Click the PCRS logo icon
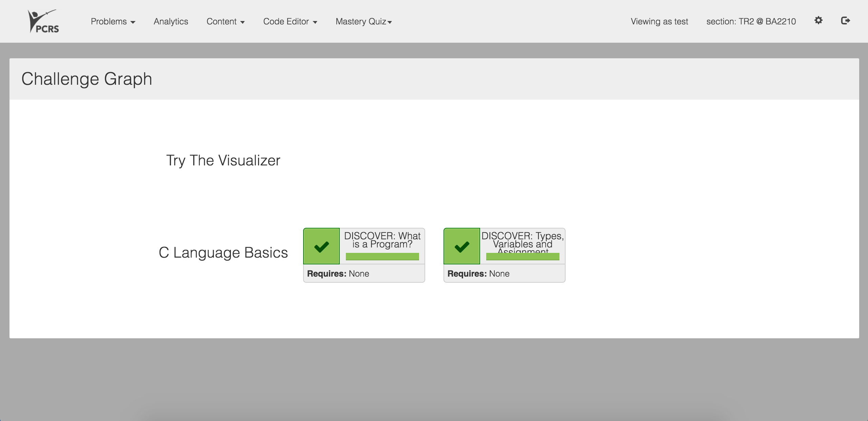 tap(43, 21)
